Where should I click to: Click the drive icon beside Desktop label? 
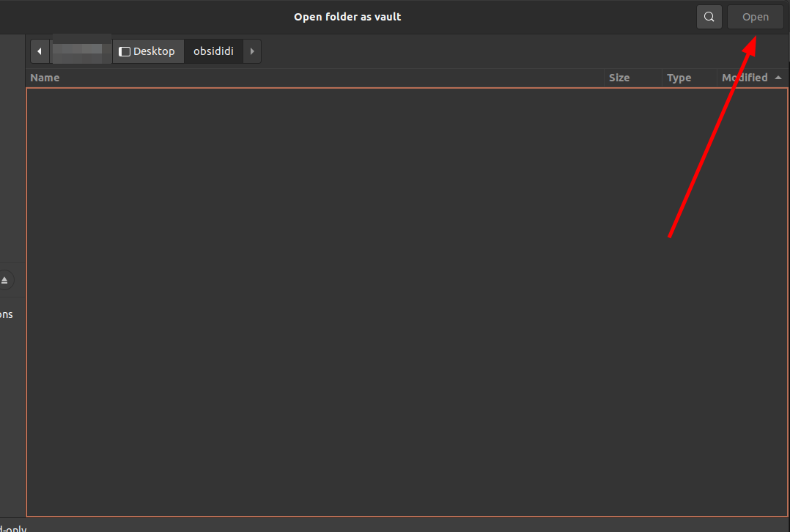[x=125, y=51]
